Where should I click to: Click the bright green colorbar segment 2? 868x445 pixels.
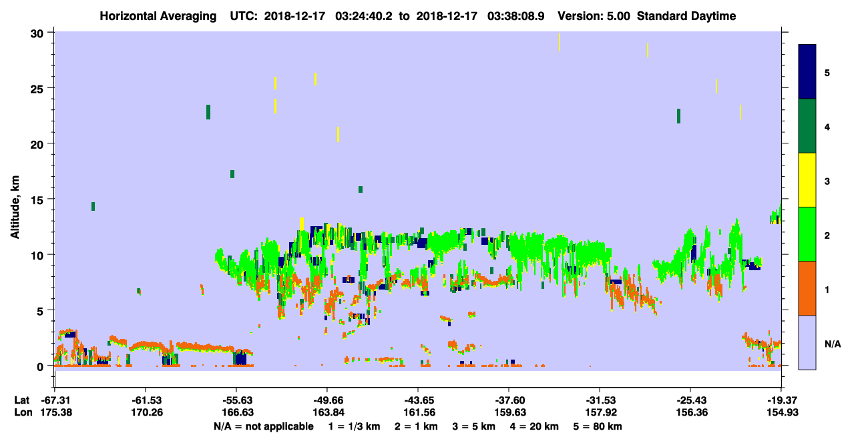pos(807,234)
